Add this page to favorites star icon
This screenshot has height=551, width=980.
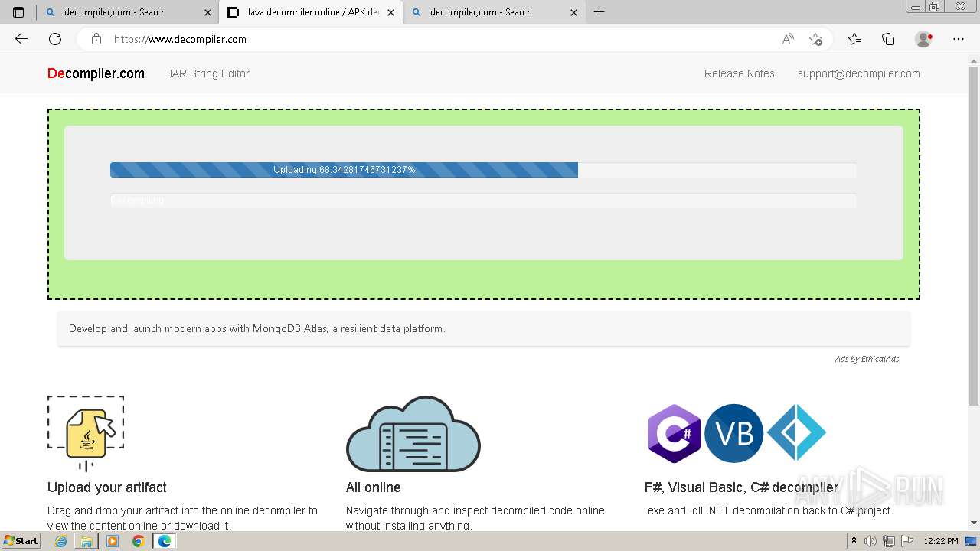(815, 39)
